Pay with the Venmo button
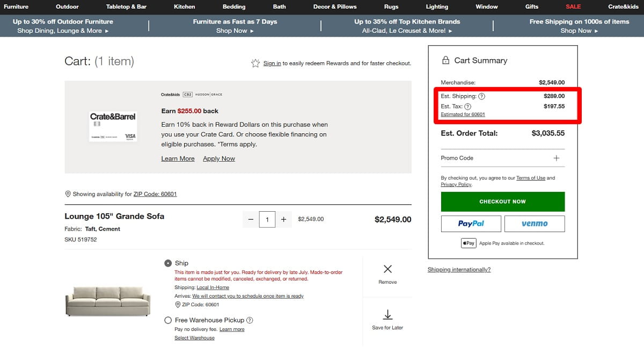Screen dimensions: 644x360 click(535, 224)
